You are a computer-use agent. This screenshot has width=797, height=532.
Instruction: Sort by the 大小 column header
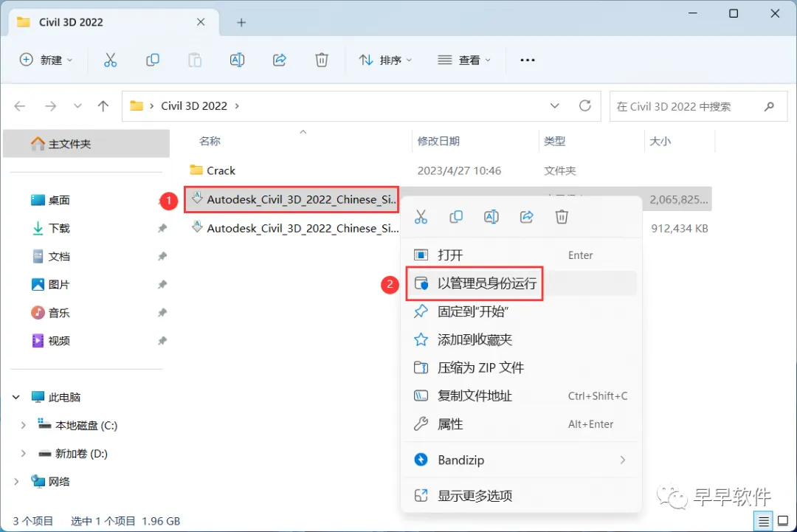point(660,141)
